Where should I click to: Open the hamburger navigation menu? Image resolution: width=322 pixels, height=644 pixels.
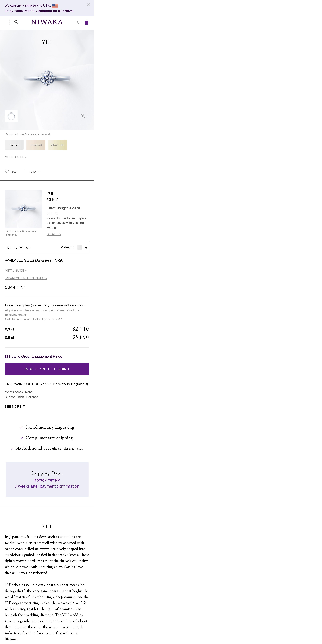(7, 22)
